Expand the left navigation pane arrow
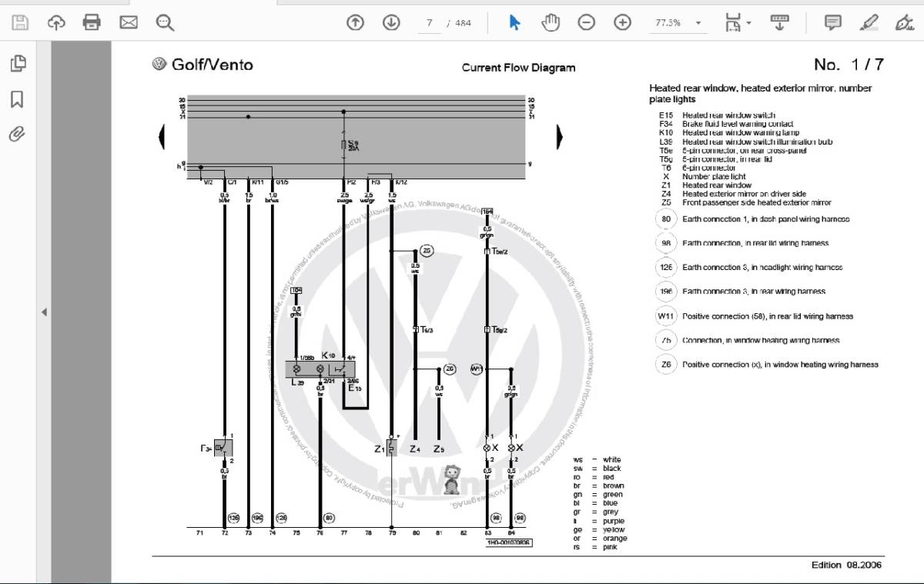 (x=44, y=312)
